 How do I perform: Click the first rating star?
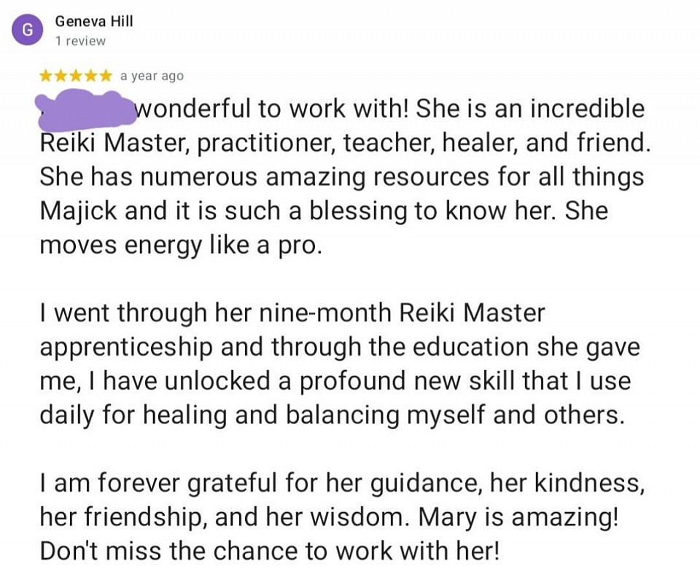[x=45, y=76]
